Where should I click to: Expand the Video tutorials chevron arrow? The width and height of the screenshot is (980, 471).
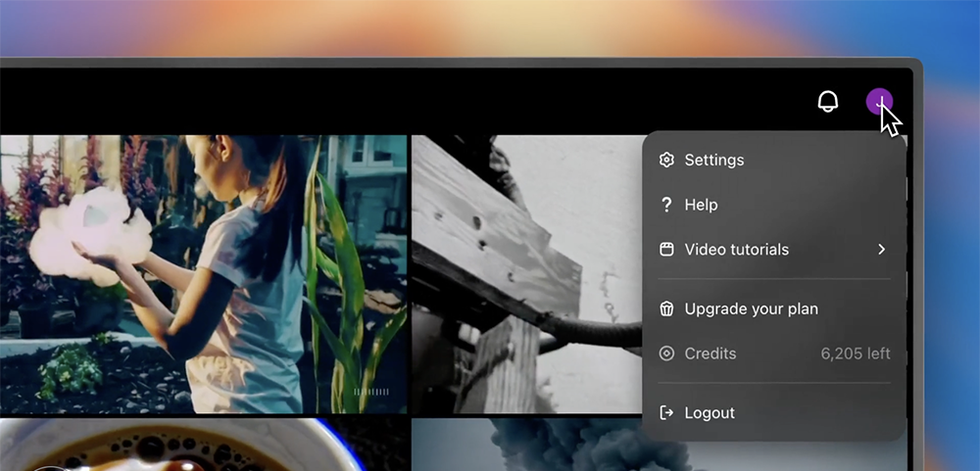881,250
